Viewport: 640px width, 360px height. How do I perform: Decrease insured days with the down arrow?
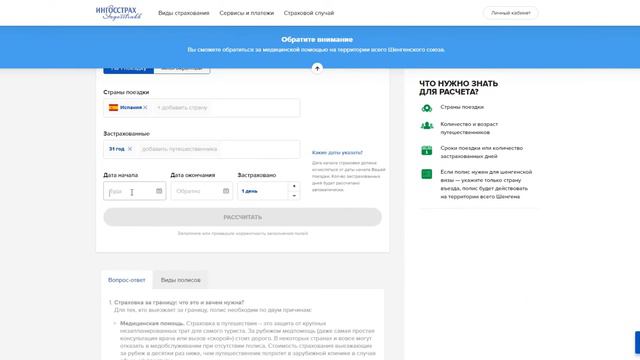click(x=294, y=196)
